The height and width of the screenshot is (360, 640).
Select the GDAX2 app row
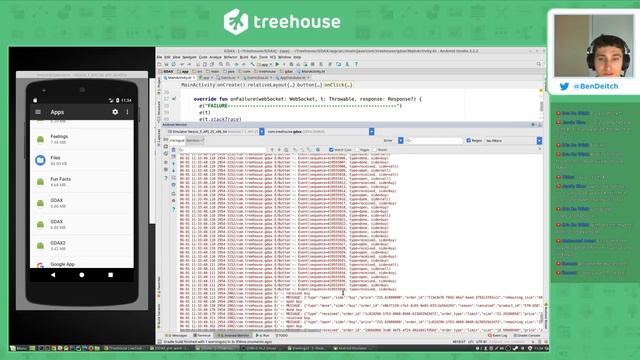coord(82,245)
